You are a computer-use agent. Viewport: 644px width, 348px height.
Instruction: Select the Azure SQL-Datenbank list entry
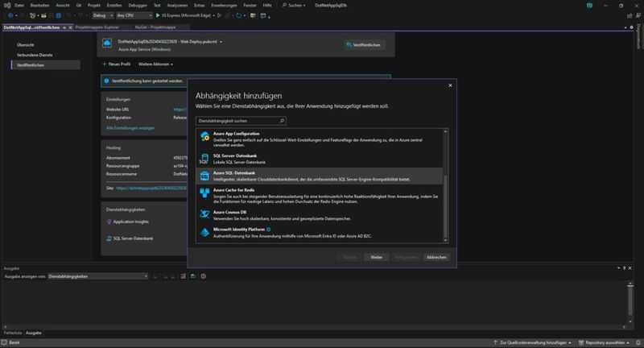coord(320,176)
